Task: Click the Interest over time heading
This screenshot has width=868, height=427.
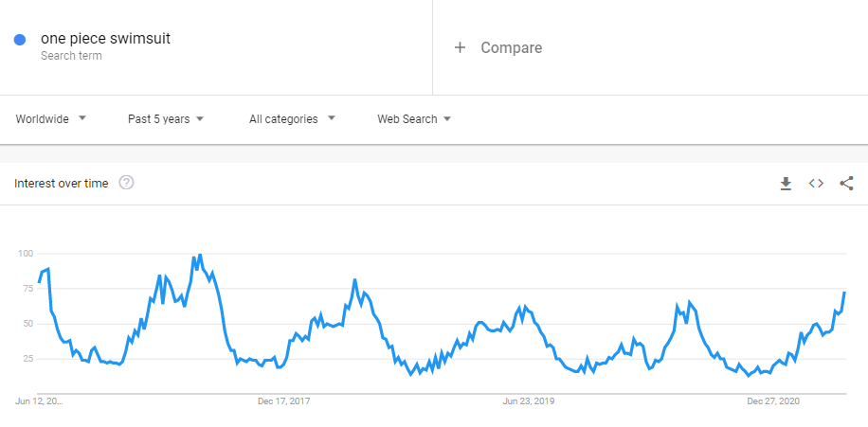Action: click(62, 183)
